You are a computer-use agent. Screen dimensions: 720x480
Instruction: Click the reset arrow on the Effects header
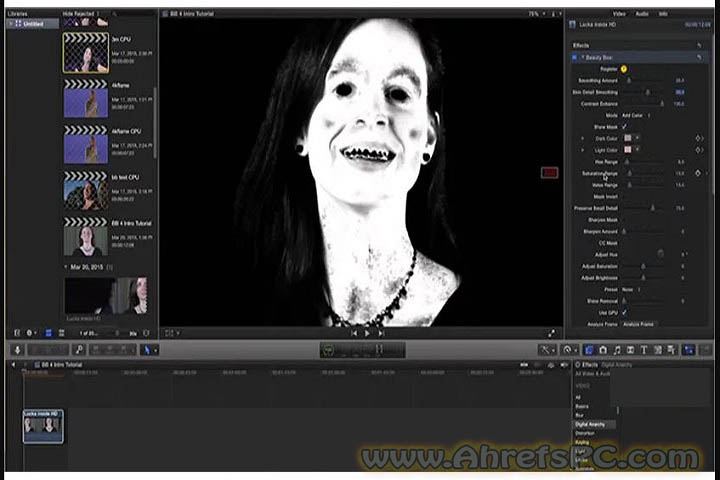(x=699, y=45)
